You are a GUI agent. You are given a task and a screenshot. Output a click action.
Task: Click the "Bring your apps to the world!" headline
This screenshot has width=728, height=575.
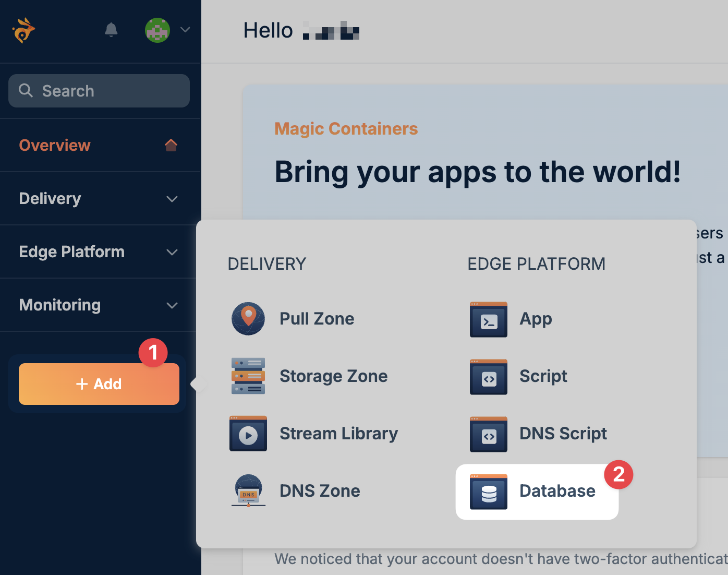[x=478, y=172]
